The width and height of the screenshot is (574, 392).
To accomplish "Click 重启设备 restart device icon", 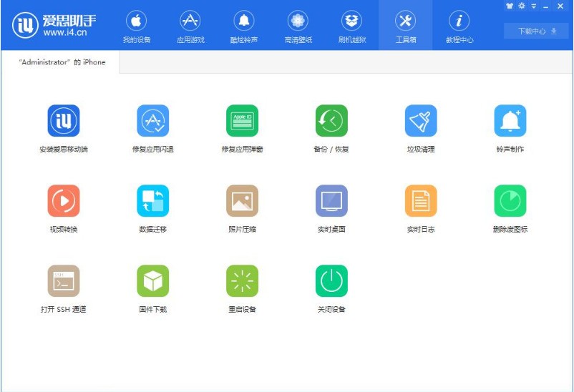I will (x=243, y=280).
